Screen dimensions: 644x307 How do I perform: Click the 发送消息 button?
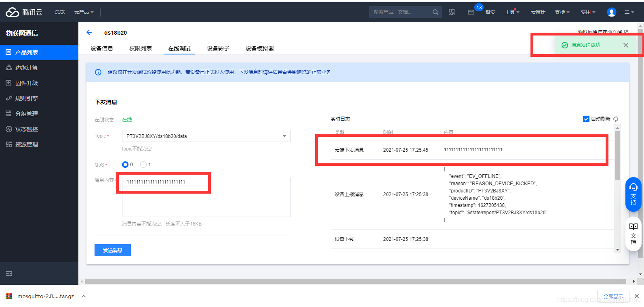pyautogui.click(x=113, y=250)
